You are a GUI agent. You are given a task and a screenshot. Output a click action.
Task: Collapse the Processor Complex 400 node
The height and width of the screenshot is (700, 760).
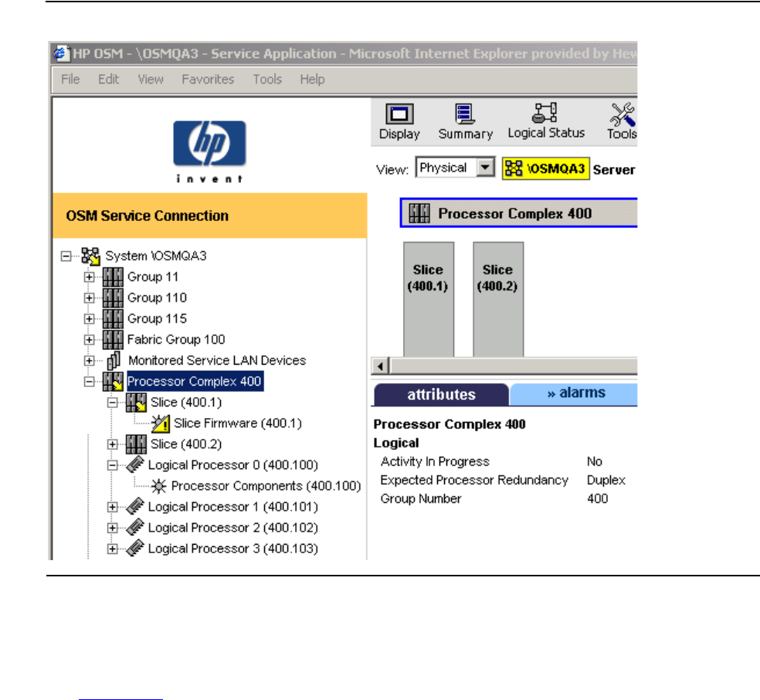pos(89,382)
